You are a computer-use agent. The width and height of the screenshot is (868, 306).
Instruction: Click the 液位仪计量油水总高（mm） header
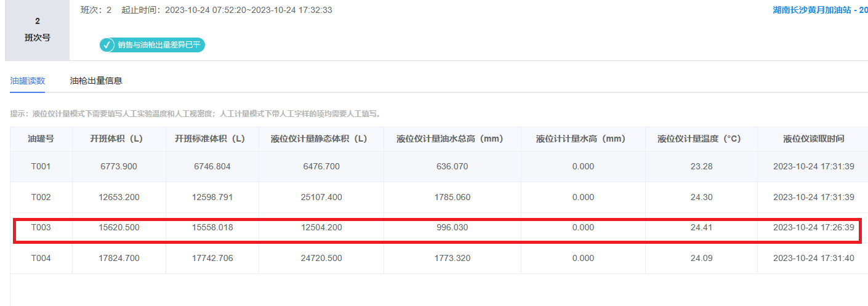tap(452, 139)
